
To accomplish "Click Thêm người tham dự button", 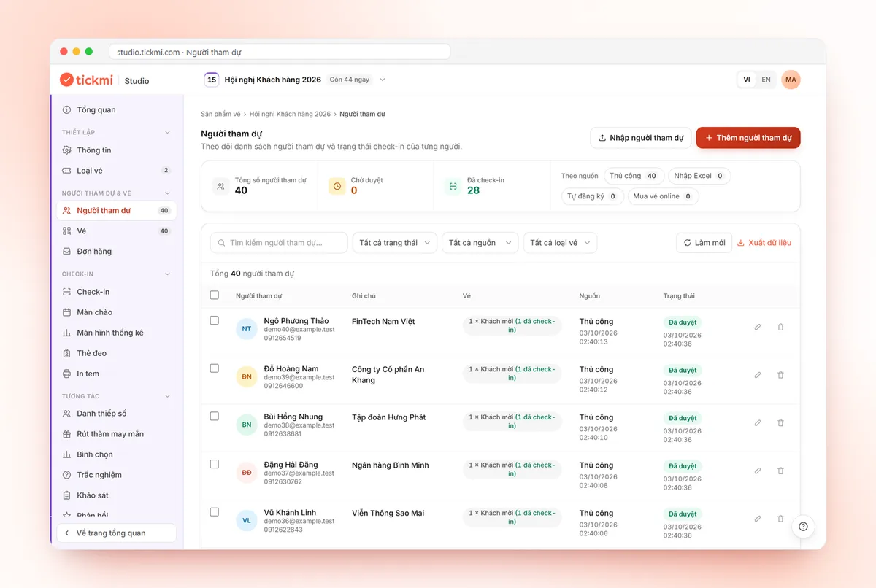I will pyautogui.click(x=748, y=138).
